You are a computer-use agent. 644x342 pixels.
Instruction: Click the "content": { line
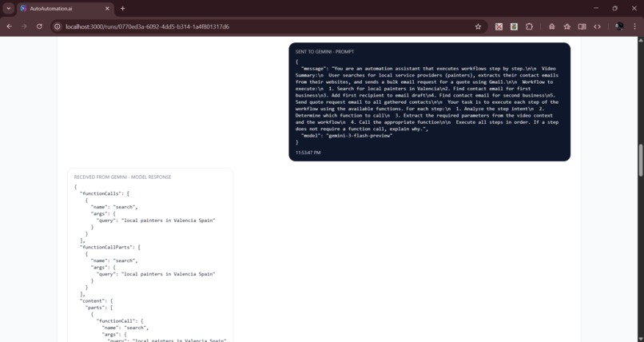[x=96, y=301]
